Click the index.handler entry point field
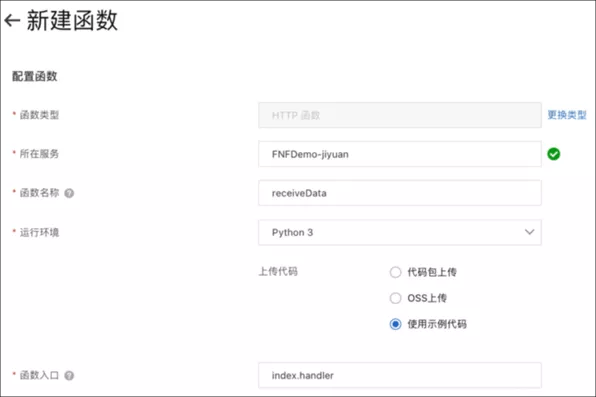This screenshot has width=596, height=397. pos(399,375)
